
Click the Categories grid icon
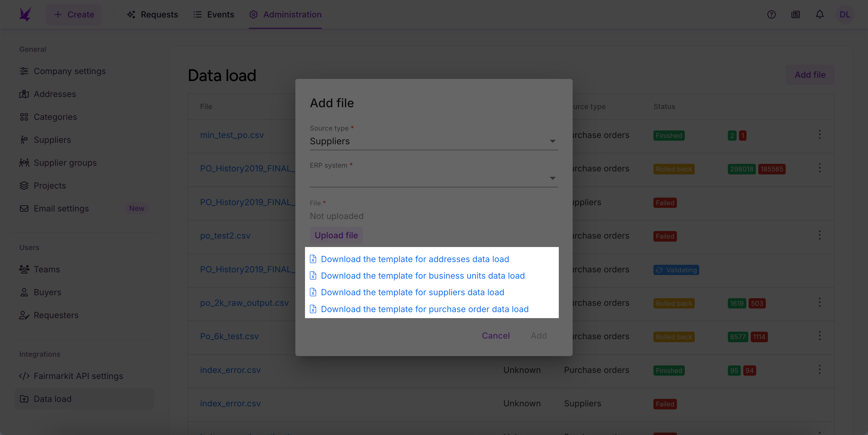(24, 117)
